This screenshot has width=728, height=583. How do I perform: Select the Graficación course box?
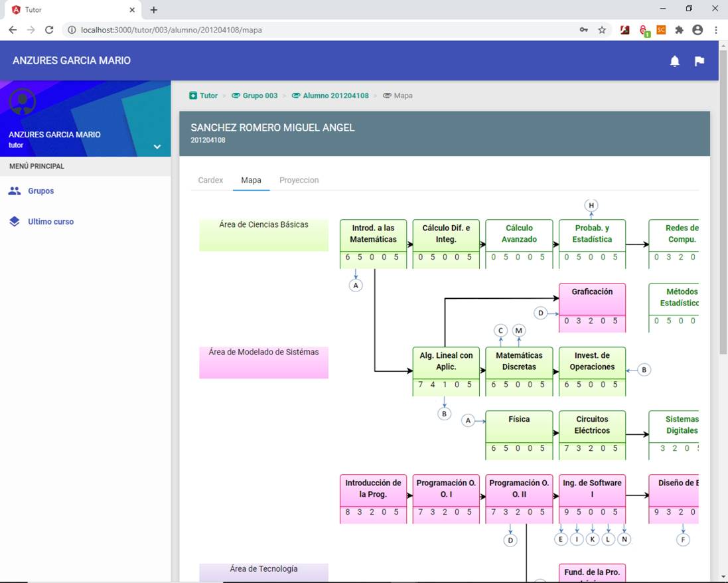[592, 299]
